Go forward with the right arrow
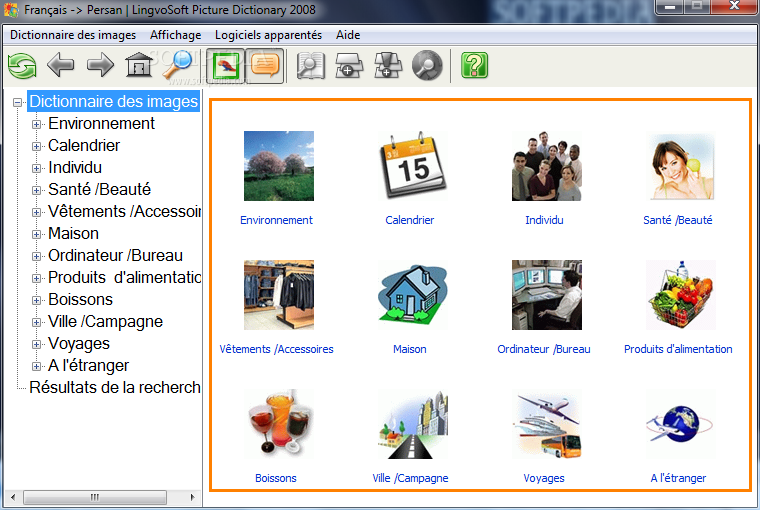 pyautogui.click(x=100, y=65)
